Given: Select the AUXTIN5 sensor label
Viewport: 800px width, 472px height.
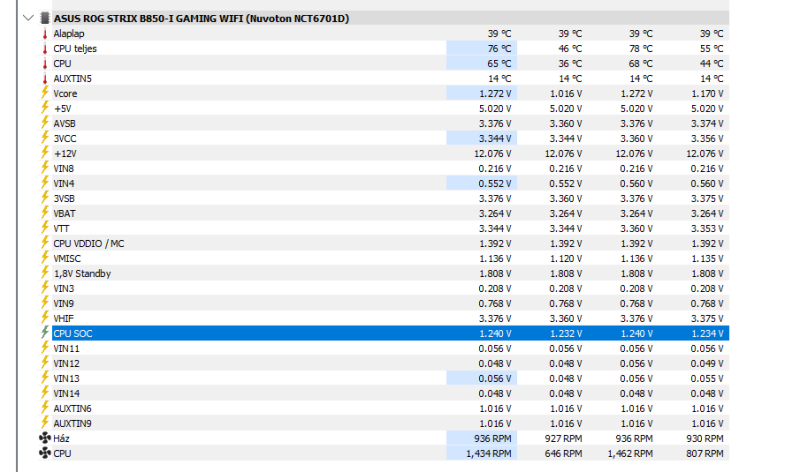Looking at the screenshot, I should [72, 79].
